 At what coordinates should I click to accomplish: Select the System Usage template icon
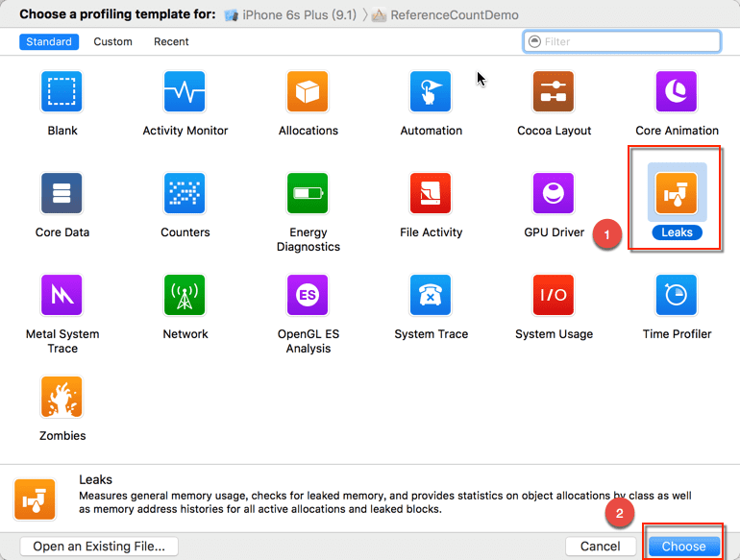click(x=554, y=295)
